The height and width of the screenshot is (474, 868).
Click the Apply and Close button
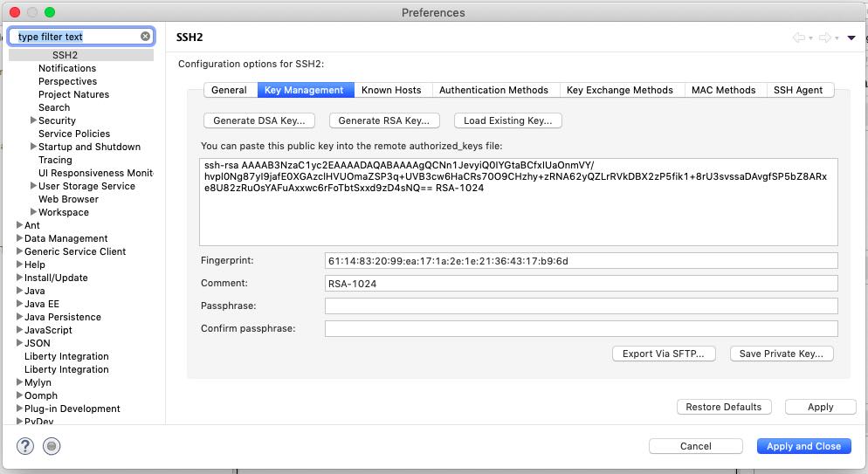pos(803,446)
